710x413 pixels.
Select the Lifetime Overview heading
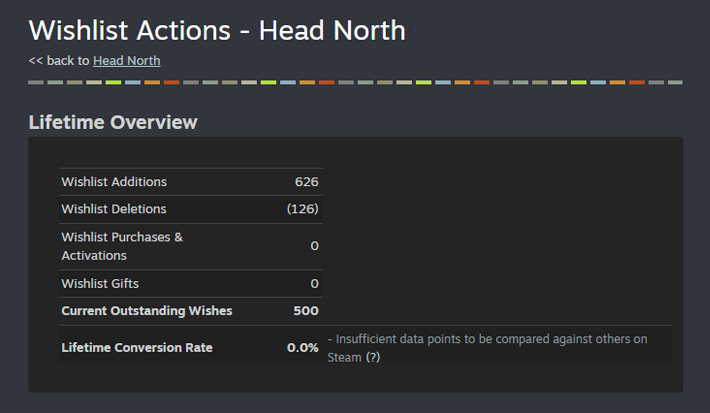tap(113, 123)
